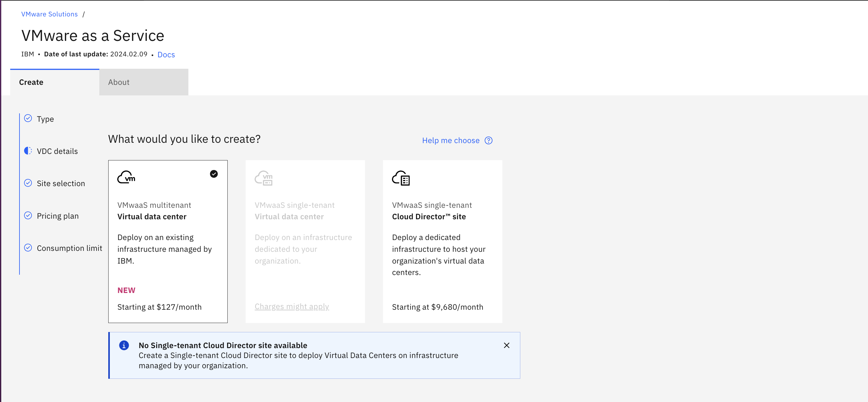Screen dimensions: 868x402
Task: Click the Cloud Director site building icon
Action: coord(401,178)
